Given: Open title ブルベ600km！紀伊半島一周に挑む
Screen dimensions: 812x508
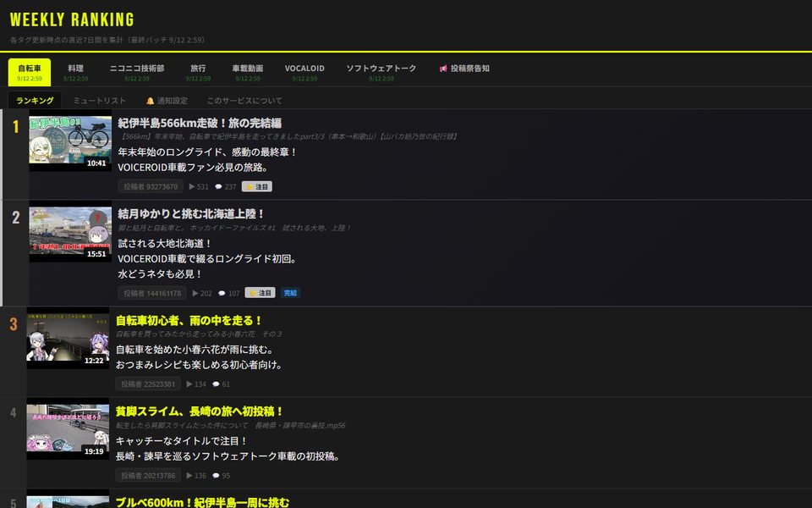Looking at the screenshot, I should (202, 502).
